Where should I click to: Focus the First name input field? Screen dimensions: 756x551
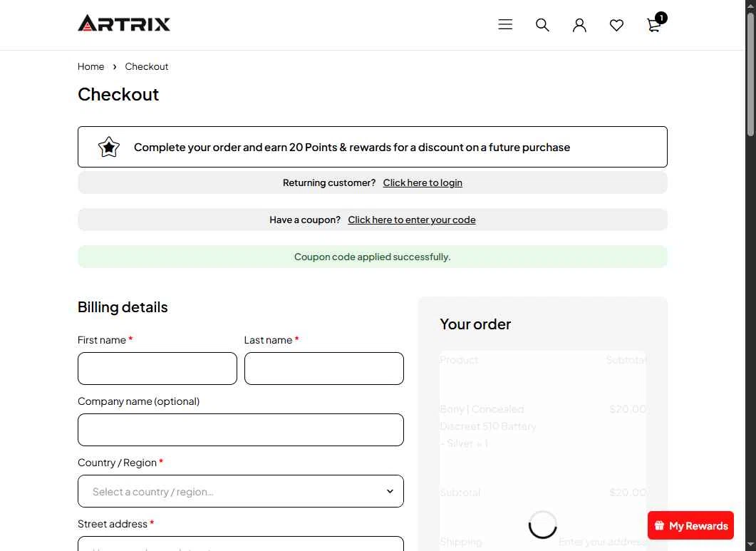(157, 369)
